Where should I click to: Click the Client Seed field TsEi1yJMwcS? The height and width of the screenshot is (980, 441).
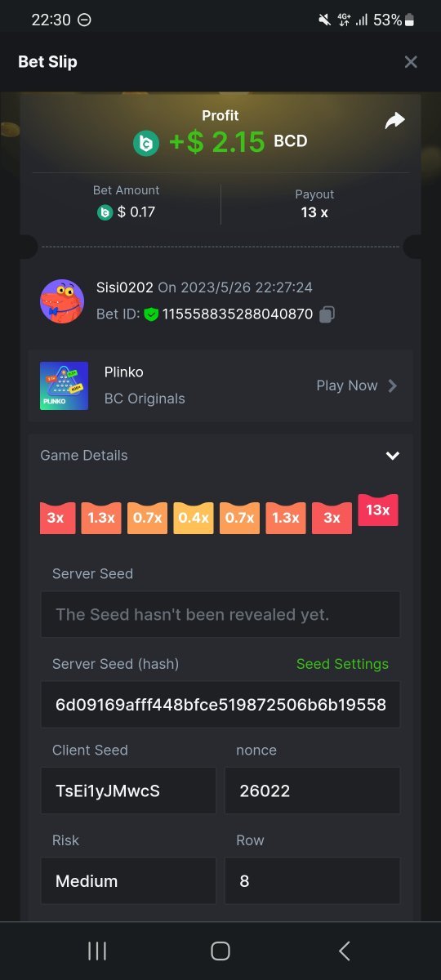coord(128,791)
